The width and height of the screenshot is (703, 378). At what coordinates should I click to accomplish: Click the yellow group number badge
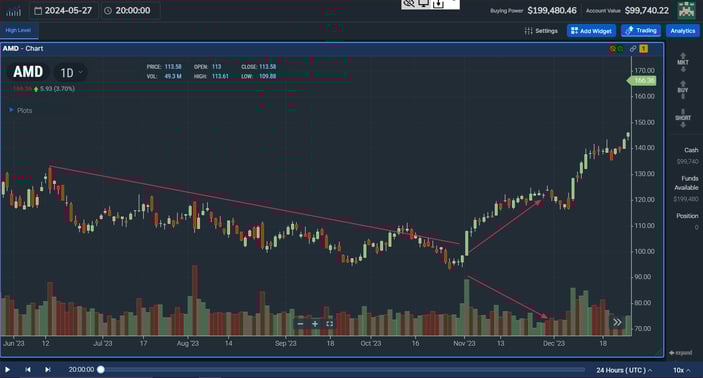643,48
